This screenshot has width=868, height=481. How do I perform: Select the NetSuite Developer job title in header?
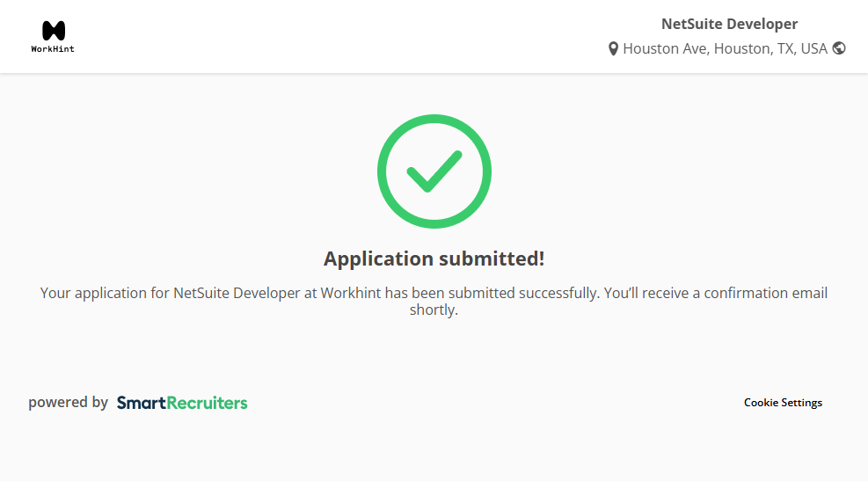click(729, 24)
